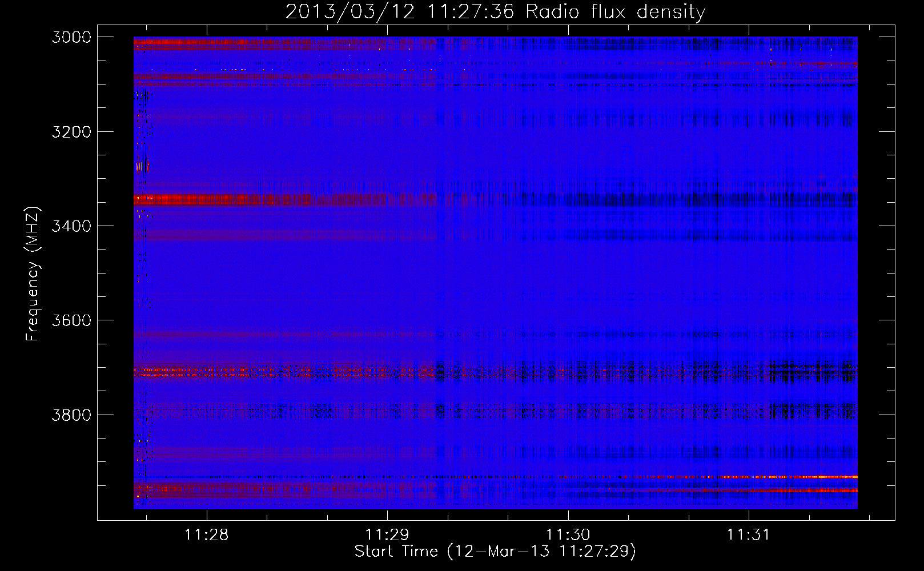Click the 'Frequency (MHZ)' axis title
Viewport: 924px width, 571px height.
pos(33,274)
